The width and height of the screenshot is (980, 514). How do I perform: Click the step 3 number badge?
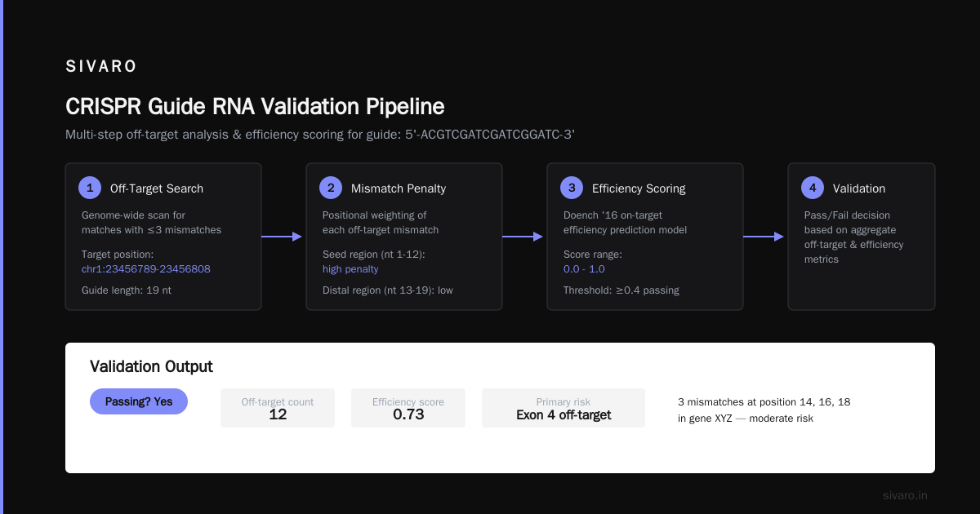pos(572,188)
